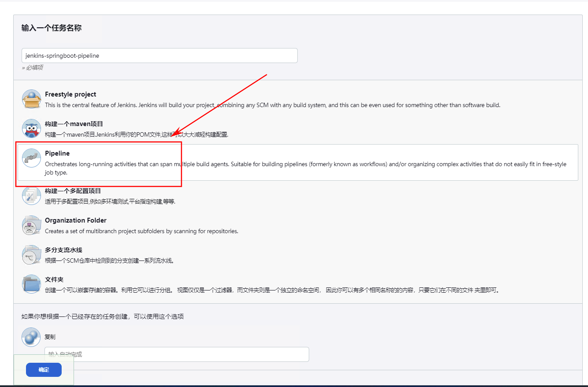The width and height of the screenshot is (588, 387).
Task: Click the Pipeline description starting with Orchestrates
Action: [306, 168]
